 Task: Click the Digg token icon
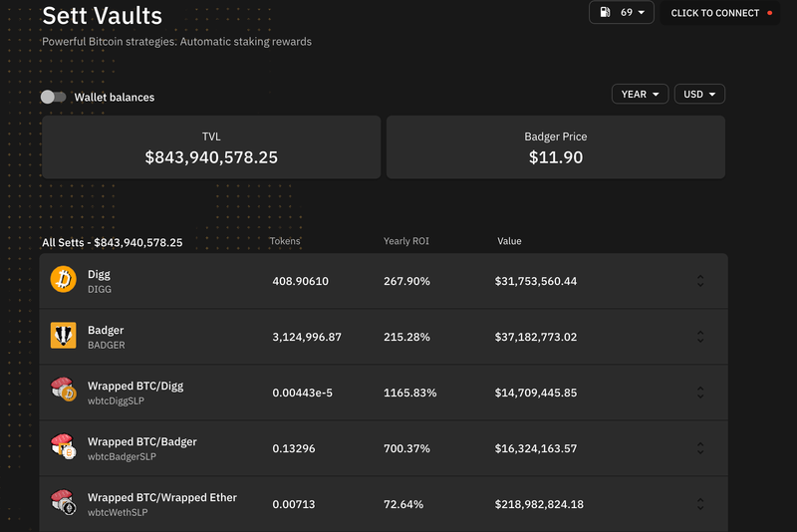[63, 280]
